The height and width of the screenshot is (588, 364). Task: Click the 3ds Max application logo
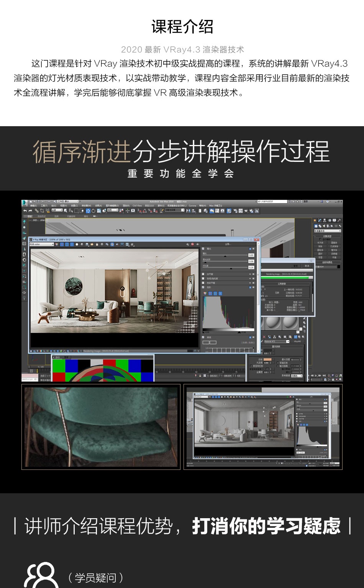25,202
